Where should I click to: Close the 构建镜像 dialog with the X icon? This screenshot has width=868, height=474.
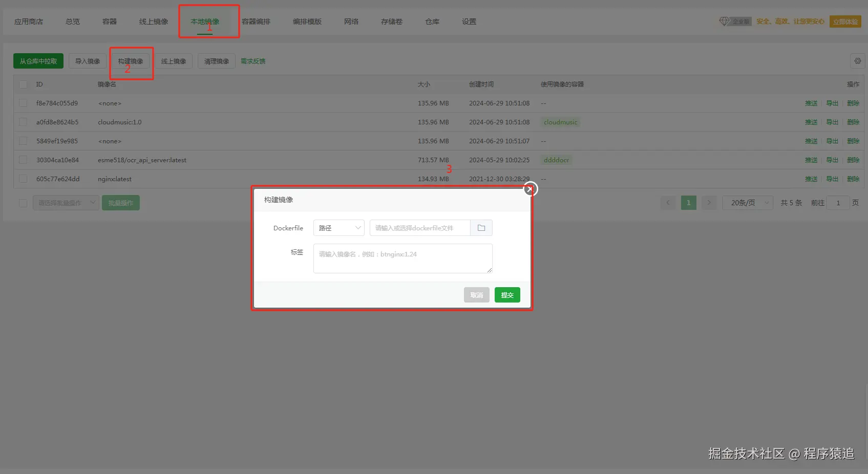coord(530,189)
